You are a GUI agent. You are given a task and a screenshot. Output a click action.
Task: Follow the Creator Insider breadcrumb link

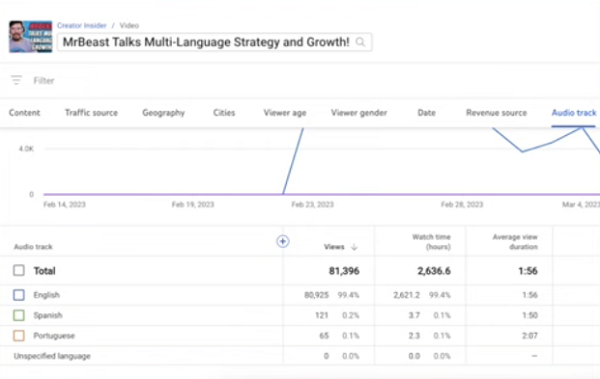(82, 25)
